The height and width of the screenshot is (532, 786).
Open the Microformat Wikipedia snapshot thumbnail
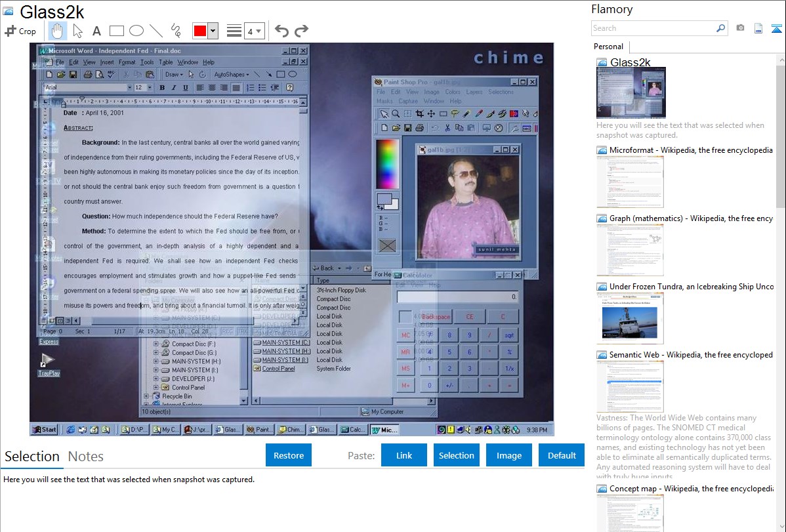630,182
